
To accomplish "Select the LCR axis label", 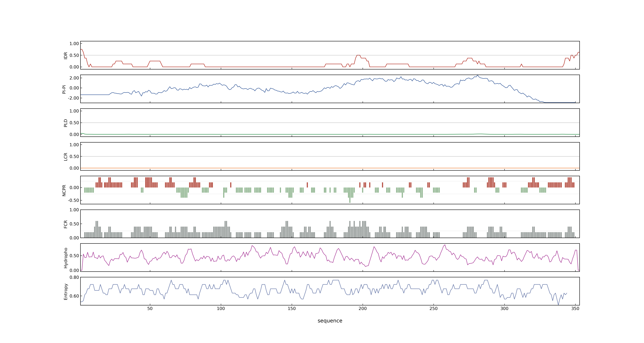I will [x=66, y=157].
